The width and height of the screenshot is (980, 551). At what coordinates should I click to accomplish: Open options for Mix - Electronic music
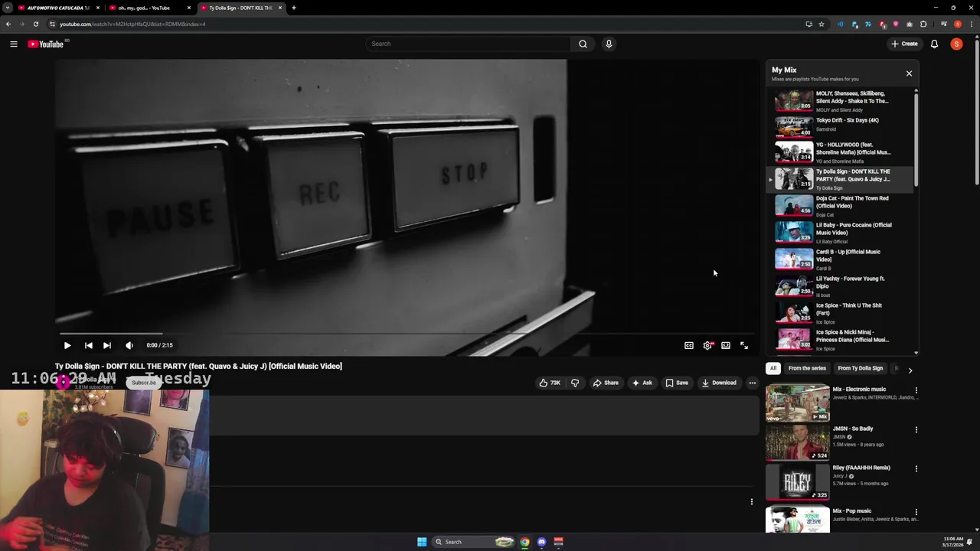[x=916, y=390]
